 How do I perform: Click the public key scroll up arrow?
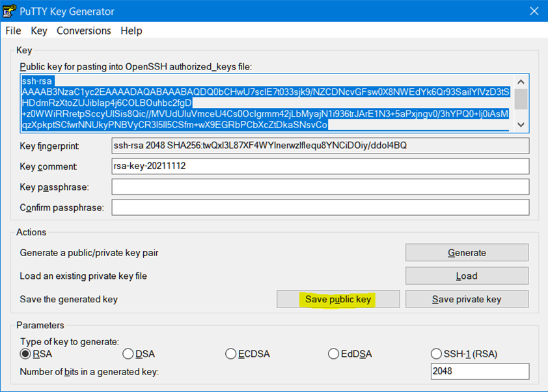tap(521, 82)
